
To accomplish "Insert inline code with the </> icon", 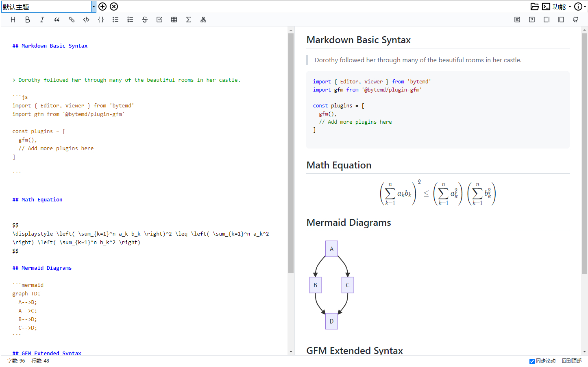I will (x=86, y=20).
